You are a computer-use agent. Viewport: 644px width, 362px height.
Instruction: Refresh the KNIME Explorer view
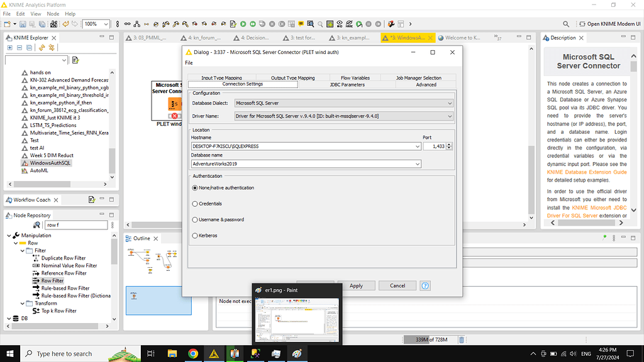click(42, 48)
